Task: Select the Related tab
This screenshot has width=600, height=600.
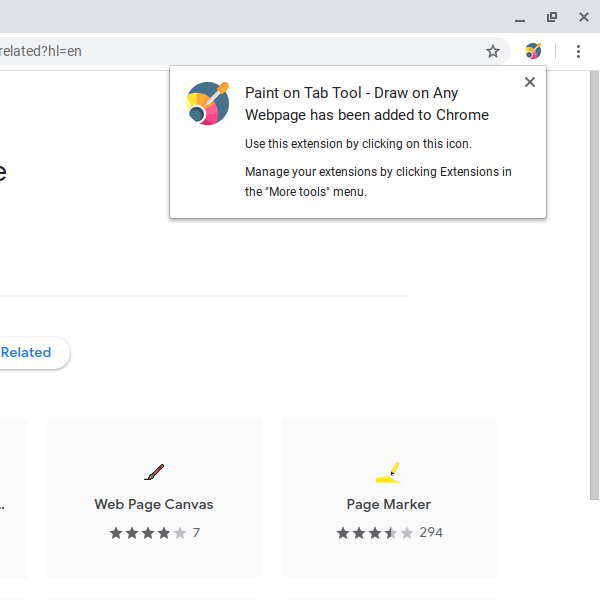Action: pos(26,352)
